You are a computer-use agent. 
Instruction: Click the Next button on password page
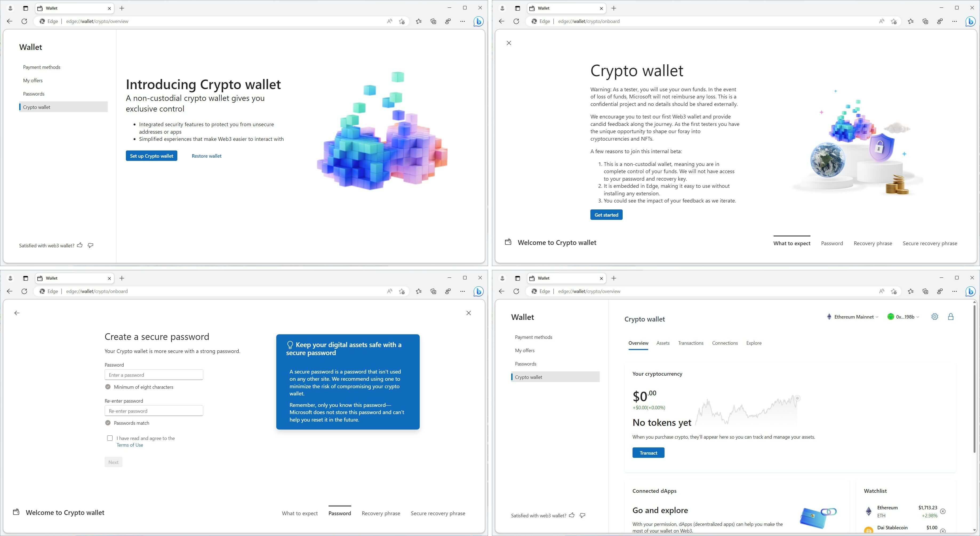point(113,462)
